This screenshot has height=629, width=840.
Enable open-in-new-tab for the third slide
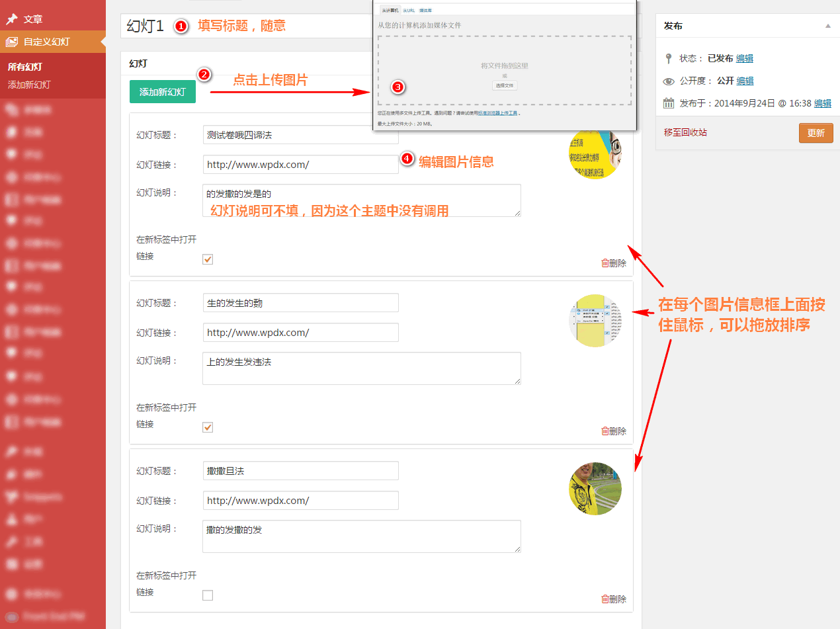pos(208,595)
